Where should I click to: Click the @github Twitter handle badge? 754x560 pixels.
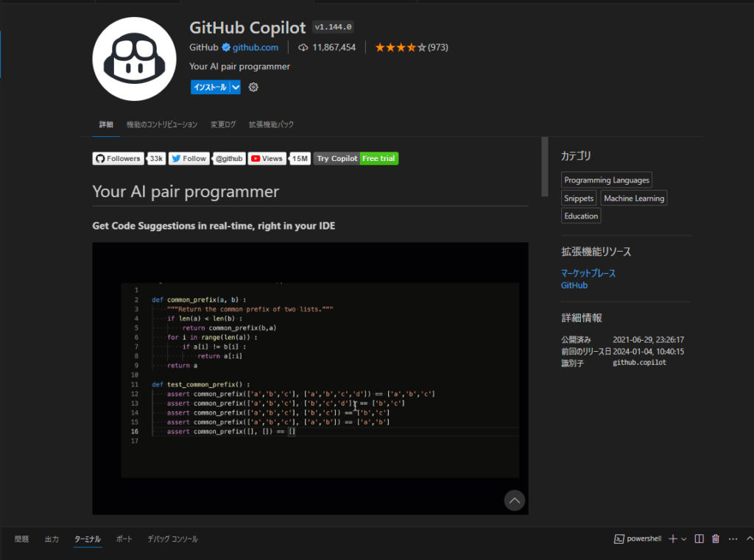click(229, 159)
